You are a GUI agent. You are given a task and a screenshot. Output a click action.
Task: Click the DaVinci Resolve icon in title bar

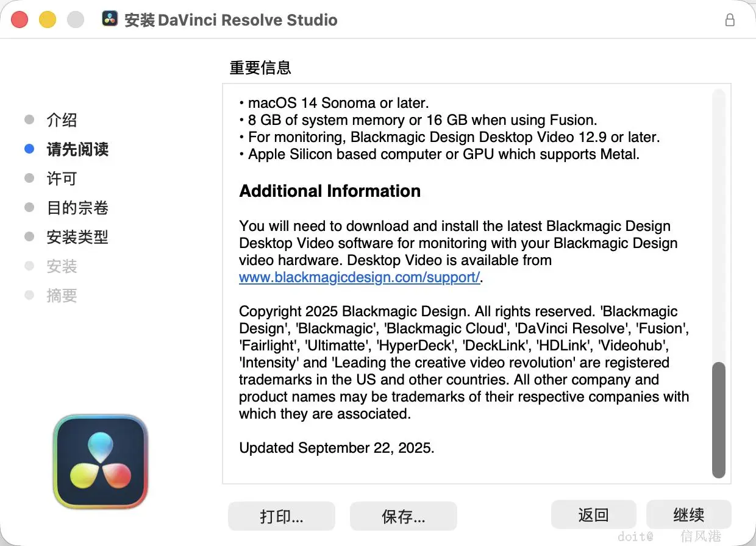click(x=110, y=19)
